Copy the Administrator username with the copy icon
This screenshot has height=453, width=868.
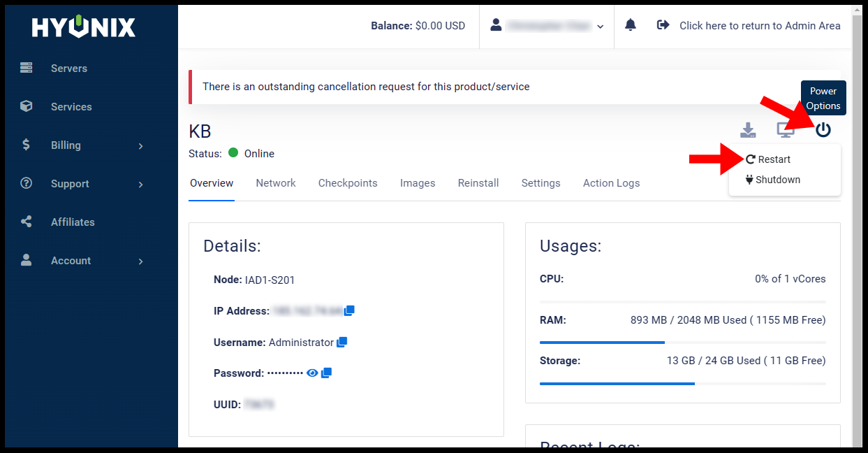pyautogui.click(x=342, y=343)
